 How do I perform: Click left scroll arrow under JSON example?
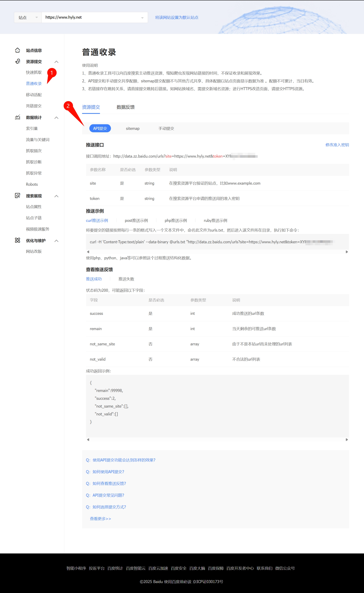88,440
